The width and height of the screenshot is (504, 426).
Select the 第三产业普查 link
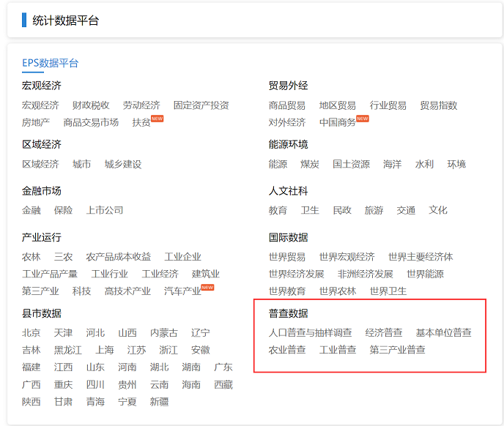(x=397, y=350)
